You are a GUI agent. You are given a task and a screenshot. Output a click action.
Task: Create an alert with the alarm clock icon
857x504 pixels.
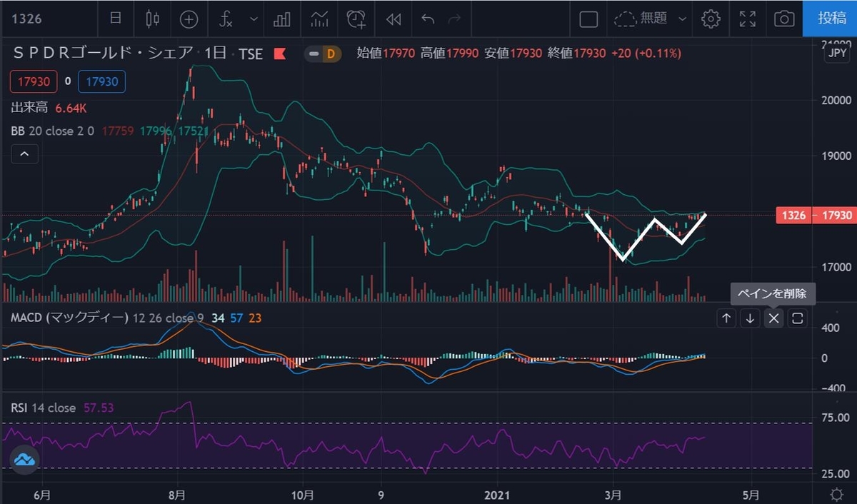tap(356, 19)
